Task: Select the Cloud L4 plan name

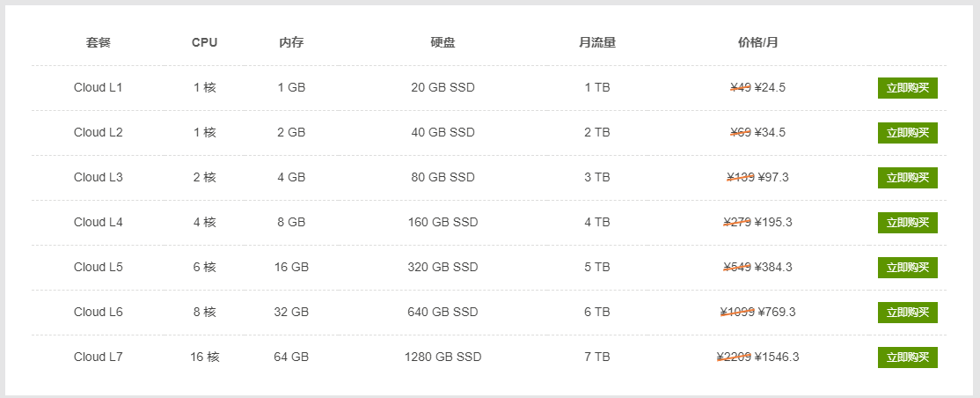Action: pos(99,222)
